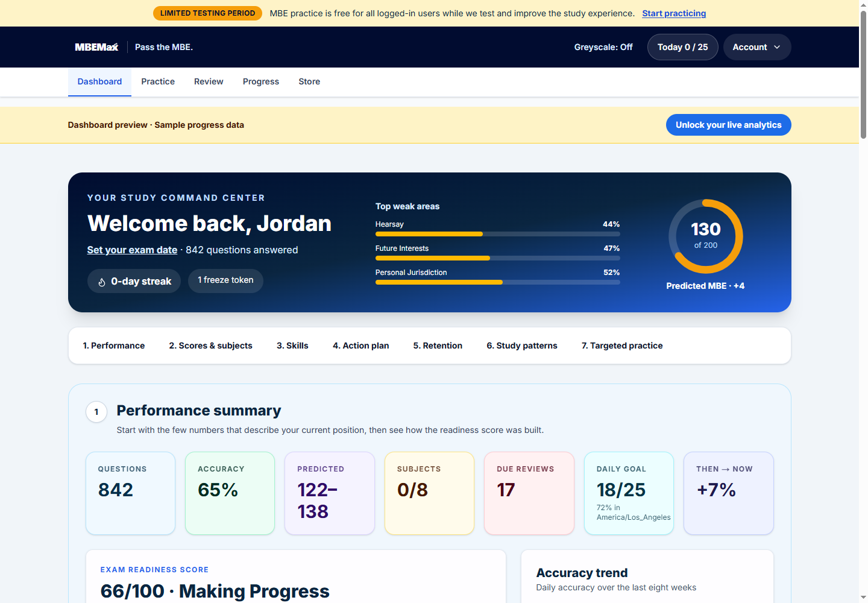
Task: Open the Practice tab
Action: (158, 81)
